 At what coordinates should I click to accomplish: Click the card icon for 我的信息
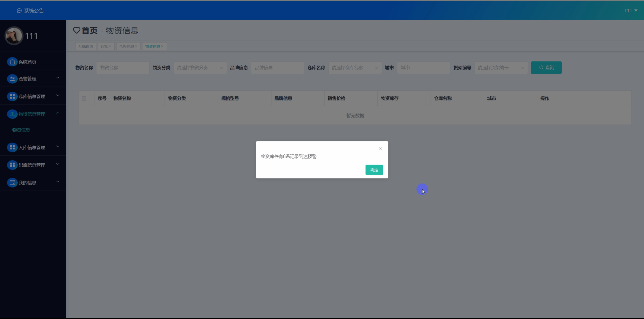pyautogui.click(x=12, y=183)
